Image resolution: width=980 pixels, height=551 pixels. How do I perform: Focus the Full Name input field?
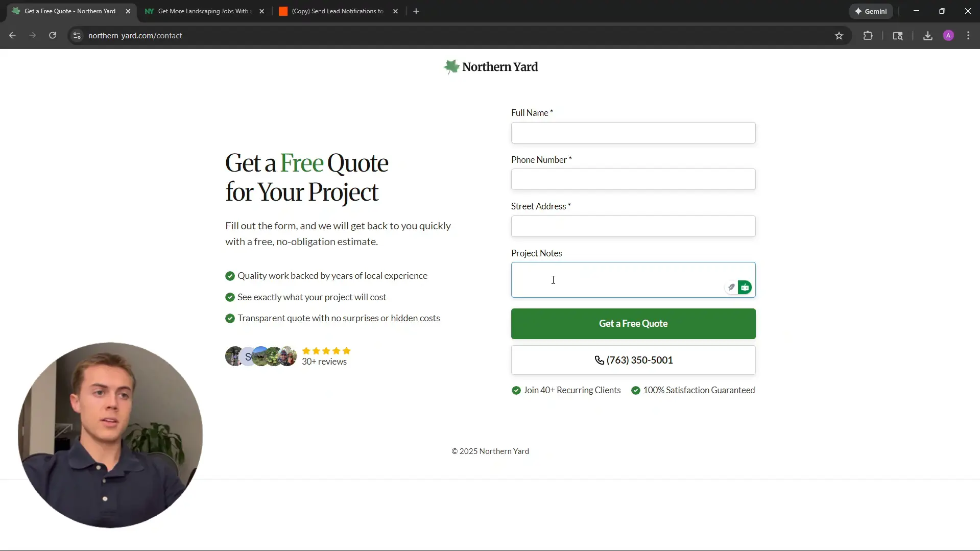click(x=633, y=133)
